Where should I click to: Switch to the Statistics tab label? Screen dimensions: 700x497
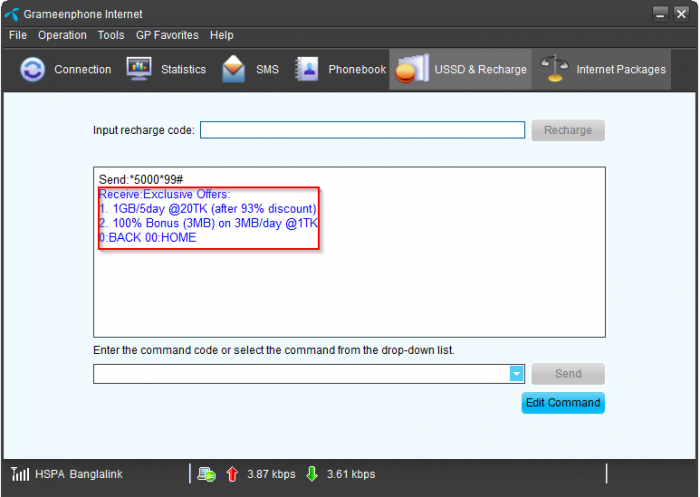[x=183, y=70]
